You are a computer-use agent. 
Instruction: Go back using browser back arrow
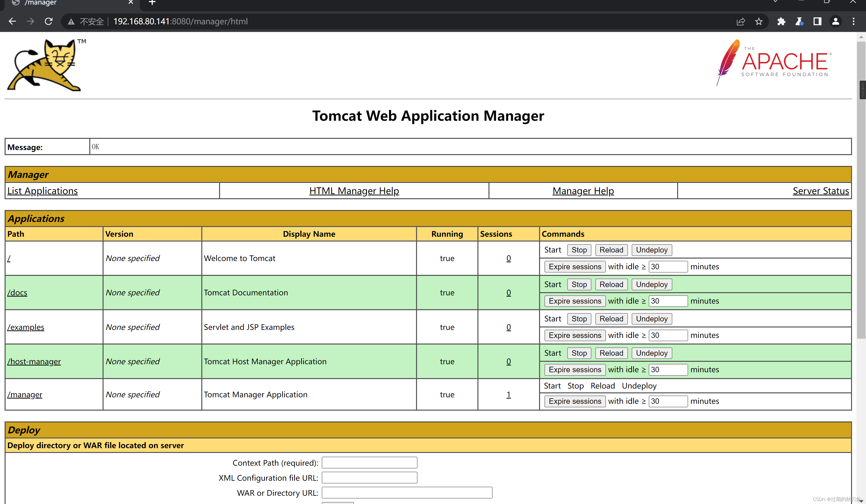pos(12,21)
